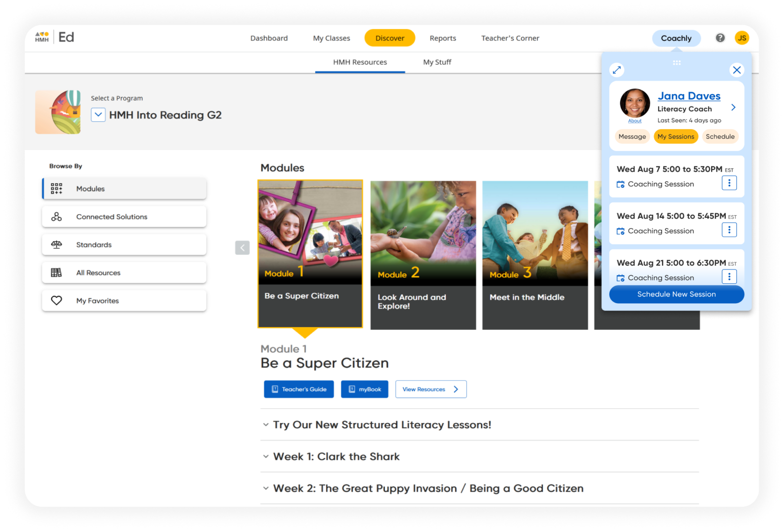
Task: Select the Discover tab
Action: pos(390,38)
